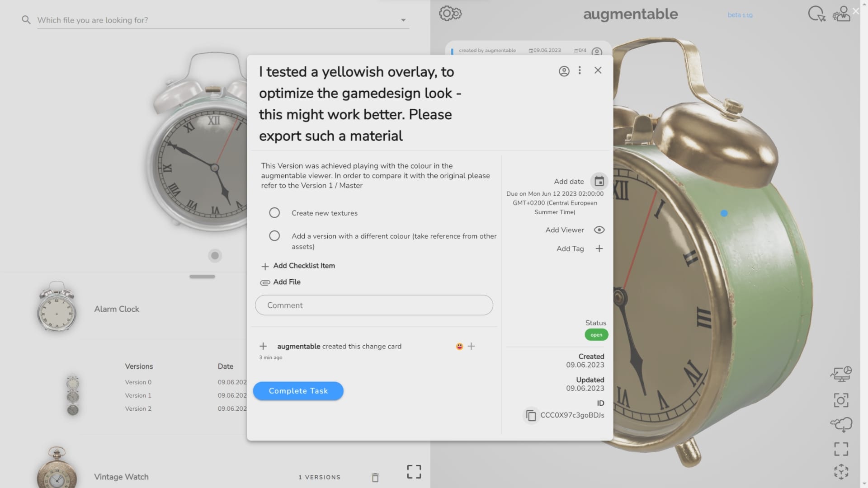This screenshot has width=868, height=488.
Task: Select Version 1 in versions list
Action: pyautogui.click(x=138, y=395)
